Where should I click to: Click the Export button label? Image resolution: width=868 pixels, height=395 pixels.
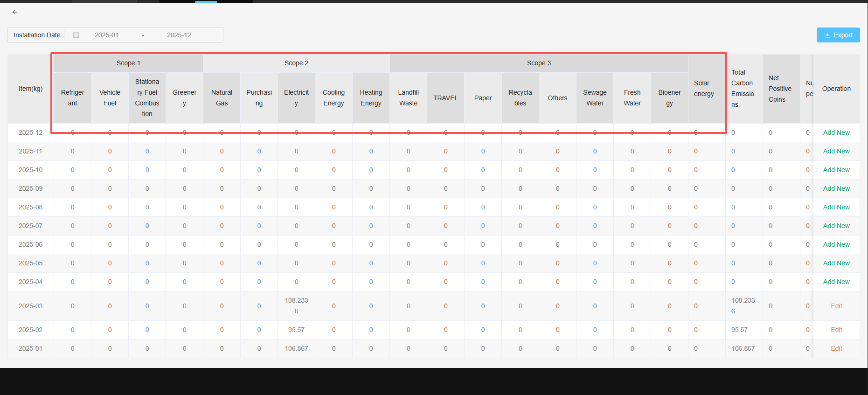pos(843,35)
